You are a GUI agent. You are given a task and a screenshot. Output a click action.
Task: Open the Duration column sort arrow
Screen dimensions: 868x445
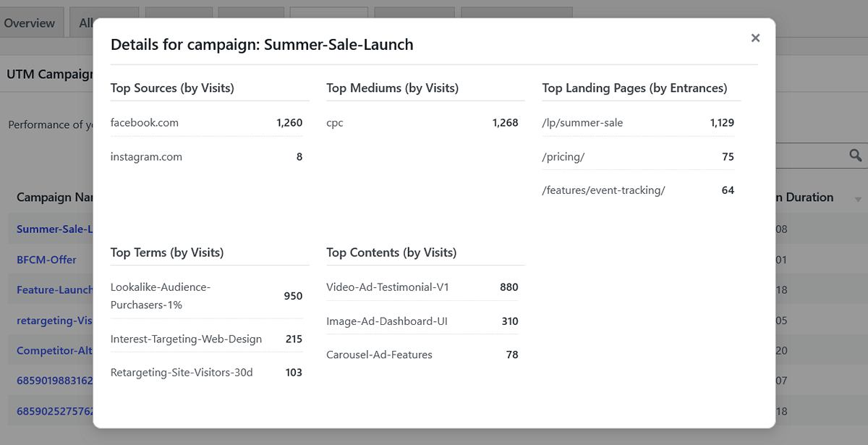point(858,199)
